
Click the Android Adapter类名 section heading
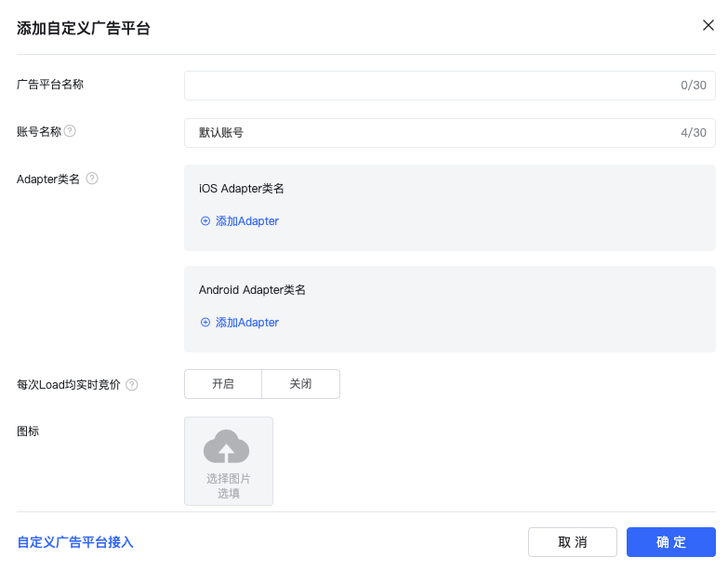(x=252, y=290)
